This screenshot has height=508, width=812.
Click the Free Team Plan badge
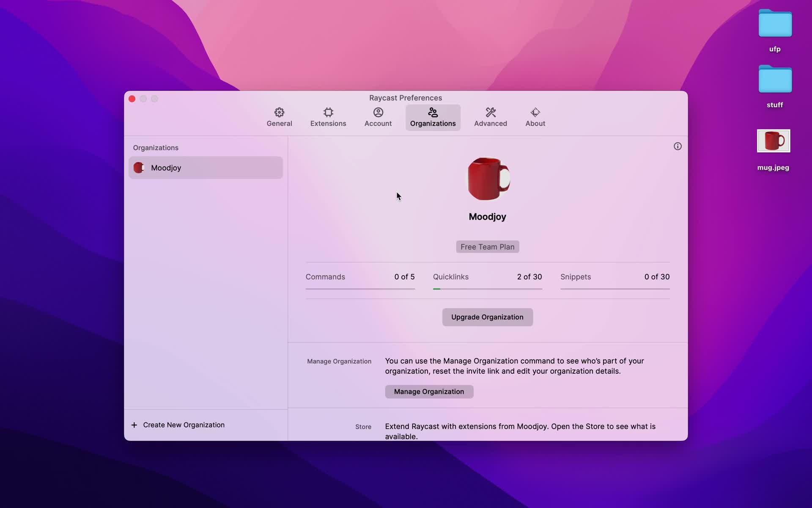pos(487,246)
